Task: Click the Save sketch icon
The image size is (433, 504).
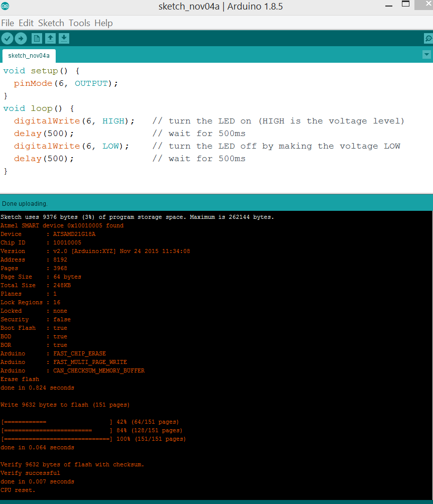Action: click(x=64, y=38)
